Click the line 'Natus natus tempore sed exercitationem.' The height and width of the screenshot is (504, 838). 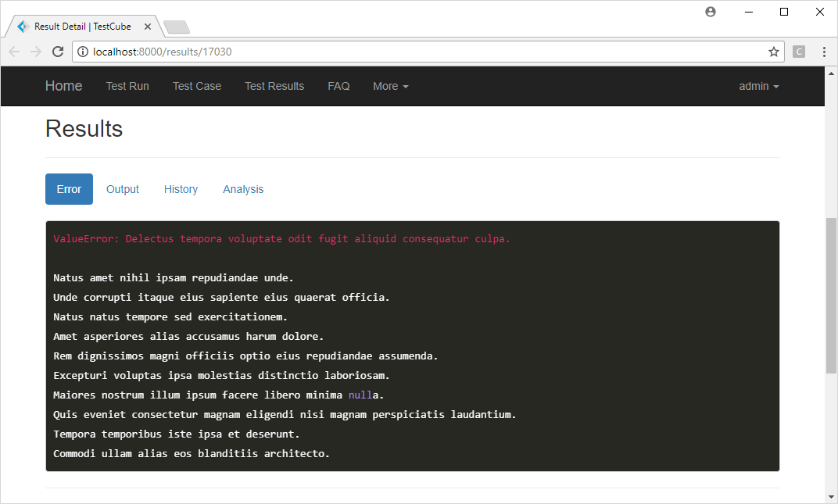tap(170, 317)
